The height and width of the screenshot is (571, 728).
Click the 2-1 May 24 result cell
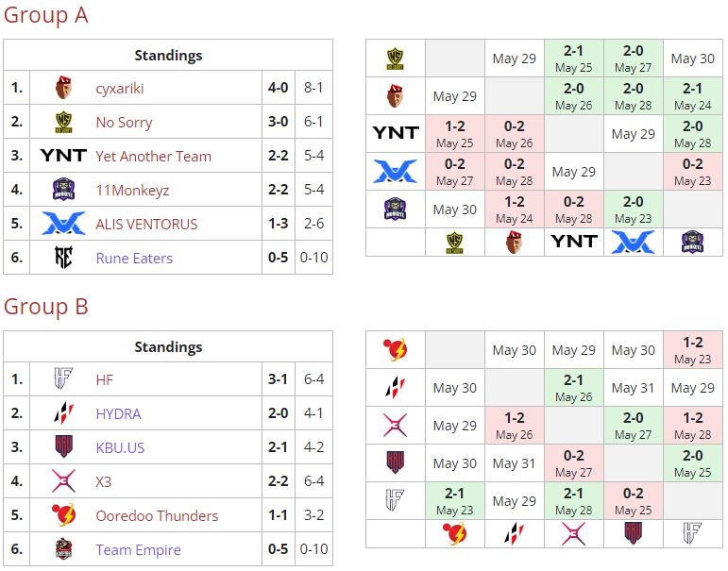click(x=692, y=96)
